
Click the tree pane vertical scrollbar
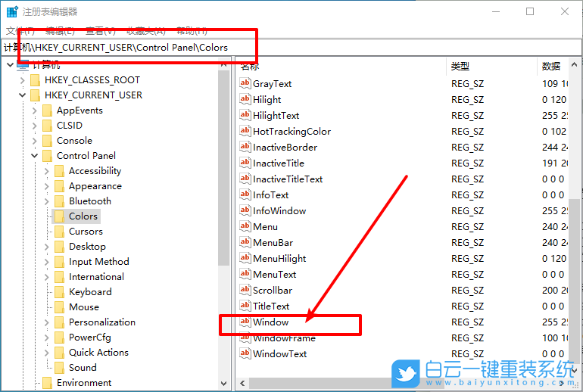224,189
